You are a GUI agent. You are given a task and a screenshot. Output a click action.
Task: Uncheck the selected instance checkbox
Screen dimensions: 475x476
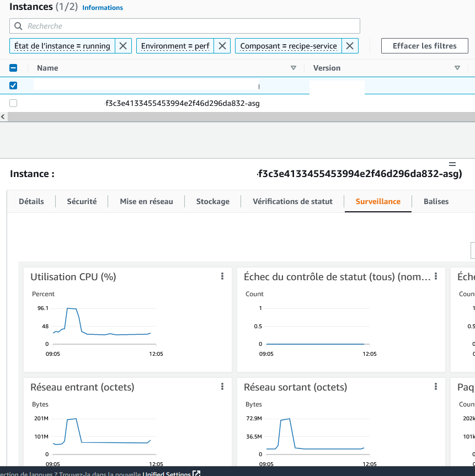coord(13,85)
